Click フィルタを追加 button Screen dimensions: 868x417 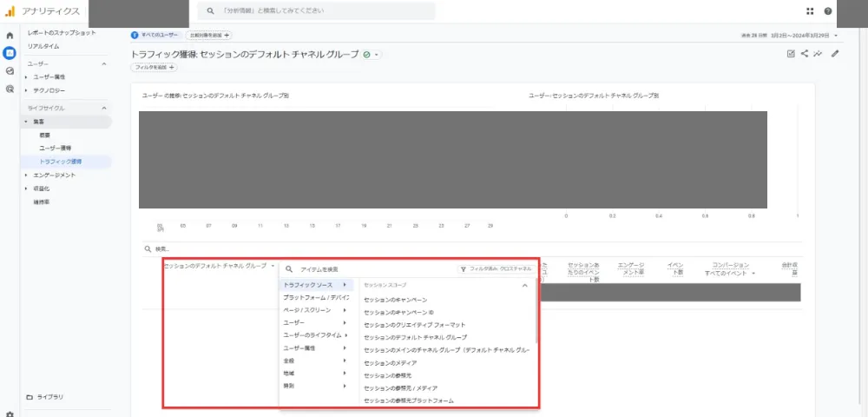(x=154, y=68)
